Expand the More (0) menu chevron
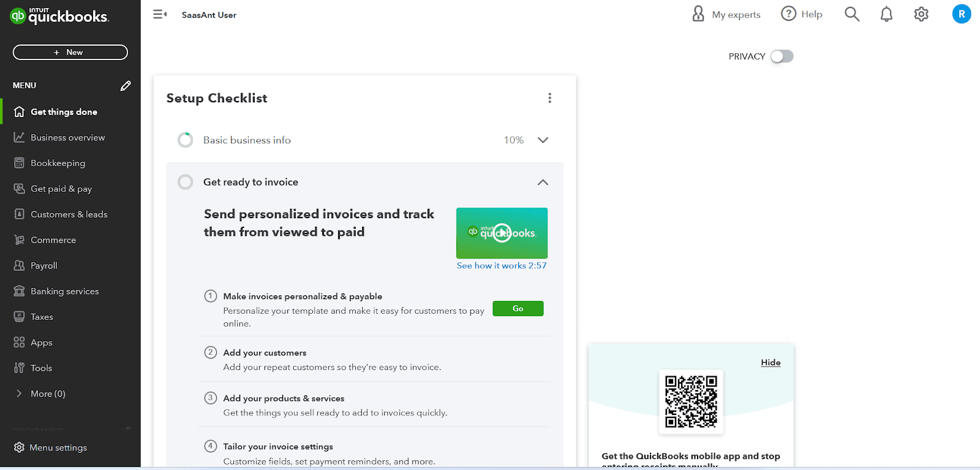The height and width of the screenshot is (470, 980). click(x=19, y=393)
